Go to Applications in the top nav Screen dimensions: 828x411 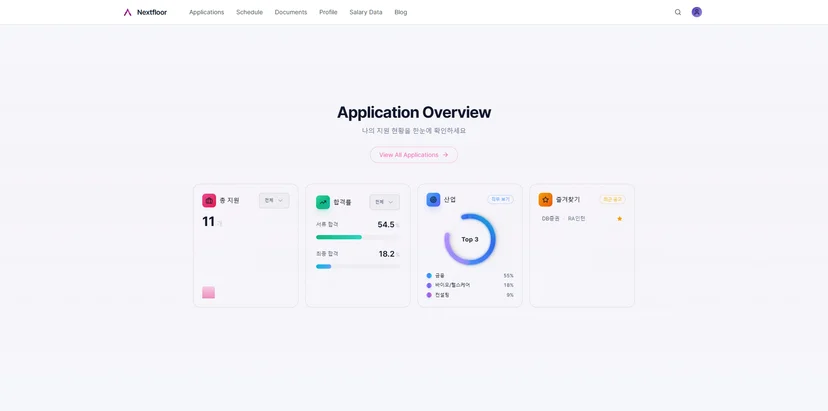pos(206,12)
